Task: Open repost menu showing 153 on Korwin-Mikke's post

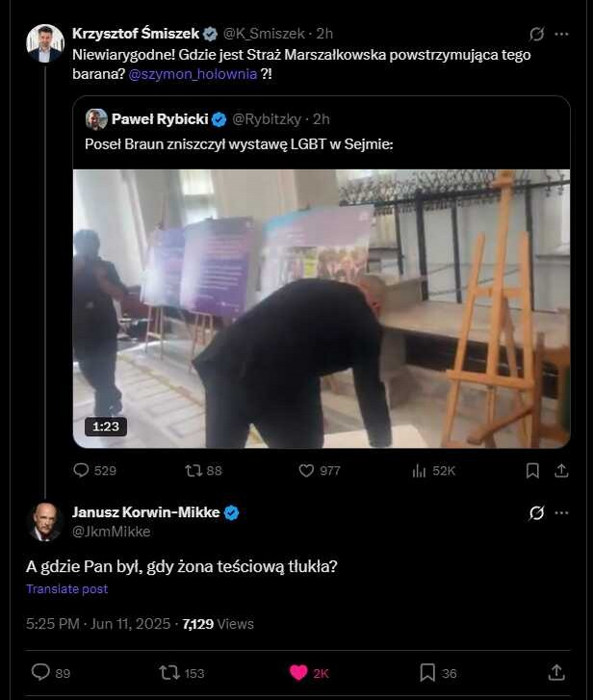Action: [169, 672]
